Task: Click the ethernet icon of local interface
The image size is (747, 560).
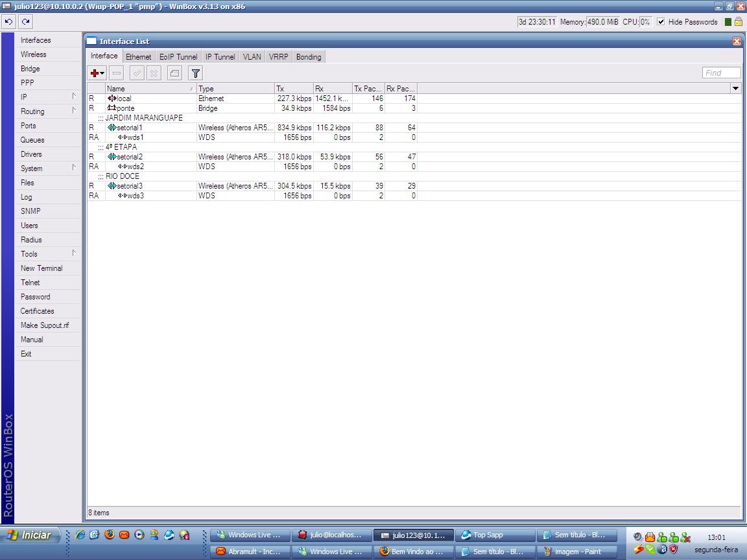Action: [x=112, y=99]
